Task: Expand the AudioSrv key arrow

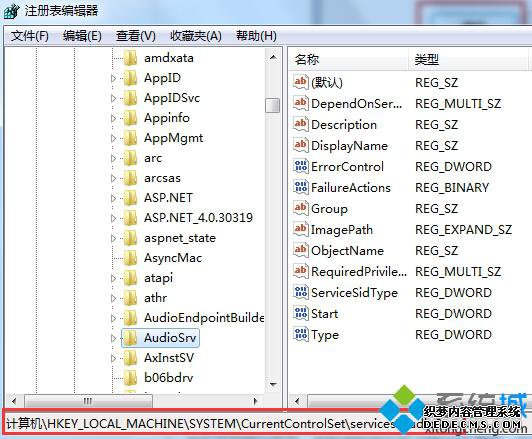Action: pos(114,338)
